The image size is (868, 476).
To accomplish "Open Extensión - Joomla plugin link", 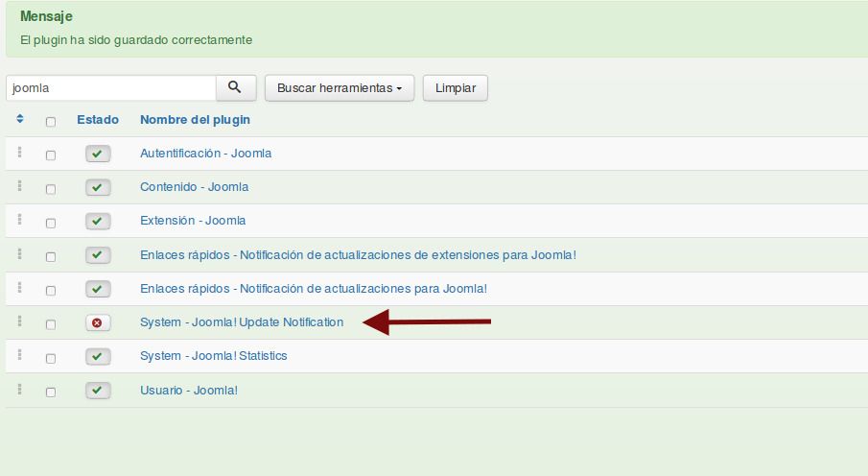I will click(x=193, y=221).
